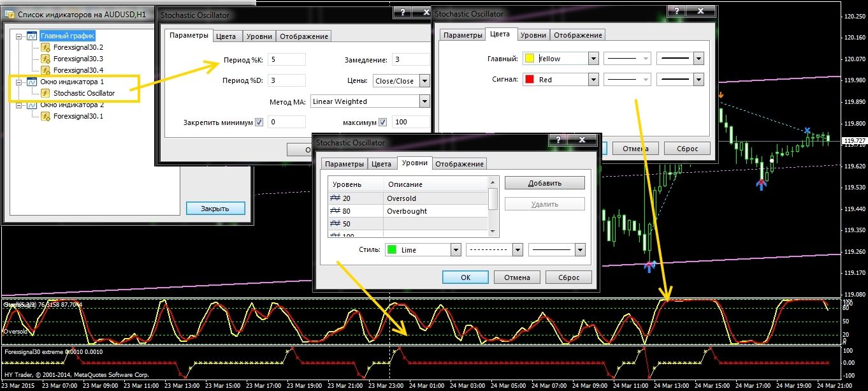The image size is (868, 391).
Task: Select the Forexsignal30.1 indicator icon in the tree
Action: [x=45, y=116]
